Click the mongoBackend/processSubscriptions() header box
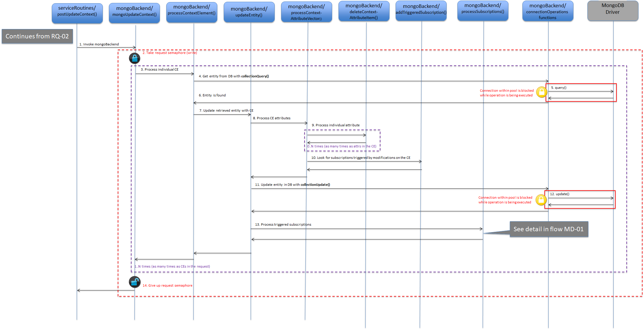The height and width of the screenshot is (330, 644). (x=483, y=11)
